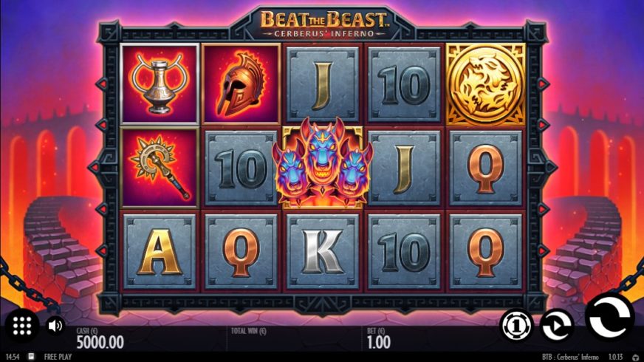Screen dimensions: 644x362
Task: Click the J tile in top row
Action: pos(323,84)
